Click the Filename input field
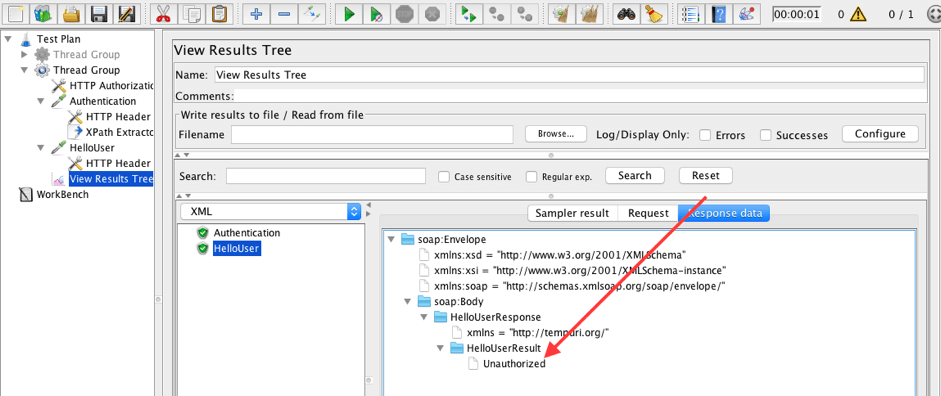Image resolution: width=941 pixels, height=396 pixels. point(372,135)
